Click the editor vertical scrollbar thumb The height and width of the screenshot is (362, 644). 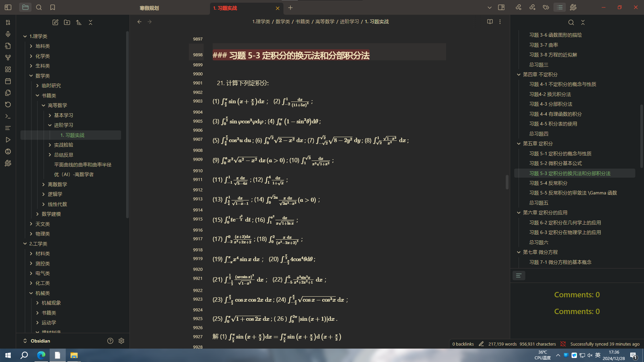[x=507, y=182]
